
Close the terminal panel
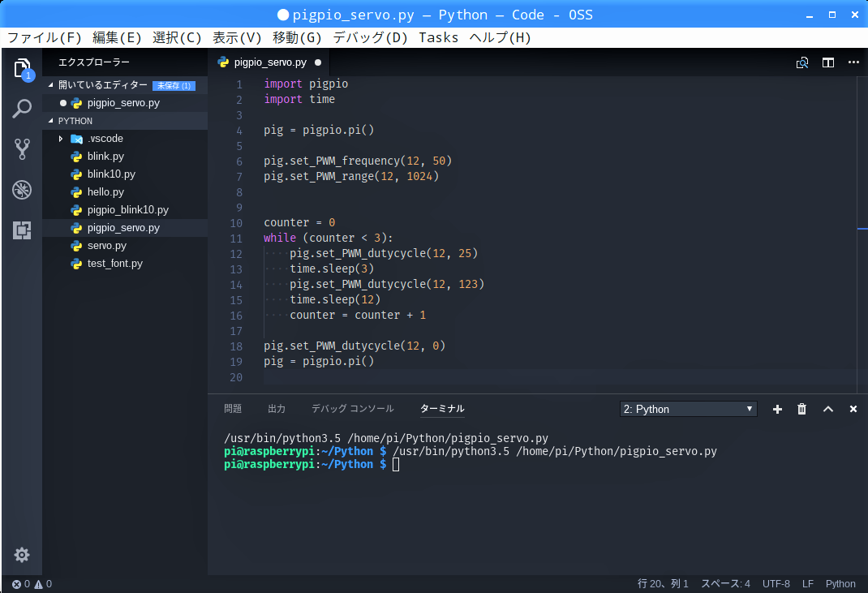[x=853, y=409]
